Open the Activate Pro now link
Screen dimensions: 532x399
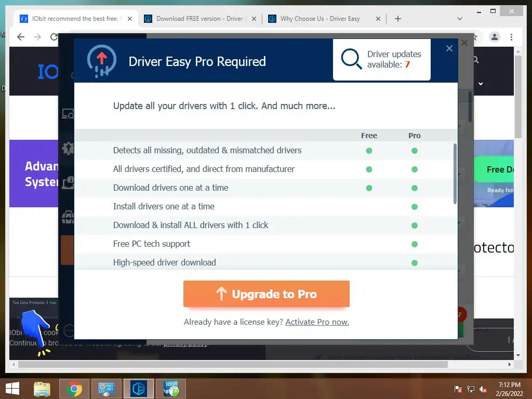click(x=317, y=322)
